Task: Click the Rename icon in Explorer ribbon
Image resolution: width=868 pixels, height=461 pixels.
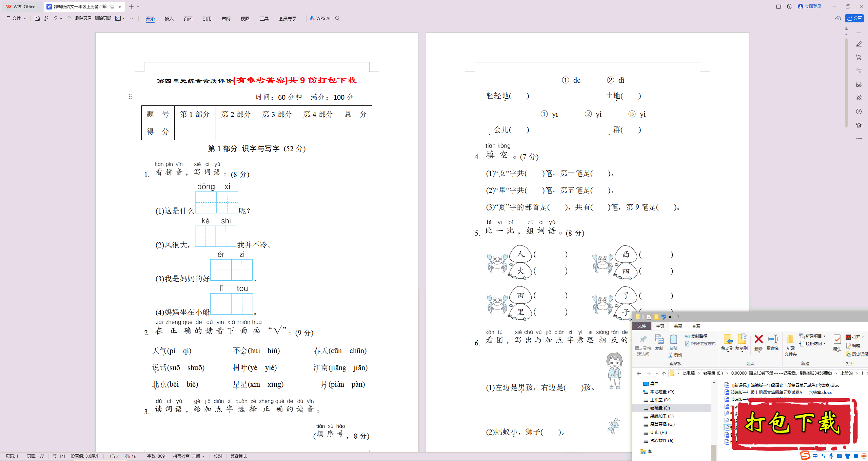Action: pyautogui.click(x=773, y=339)
